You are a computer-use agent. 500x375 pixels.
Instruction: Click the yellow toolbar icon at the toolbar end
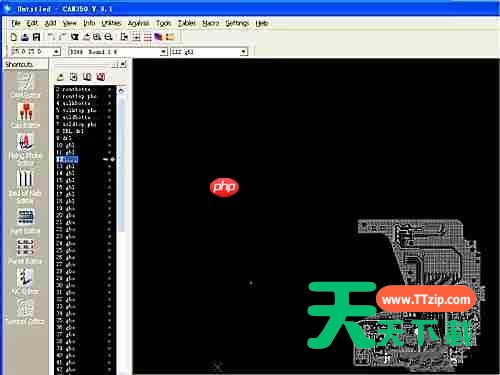pos(170,37)
